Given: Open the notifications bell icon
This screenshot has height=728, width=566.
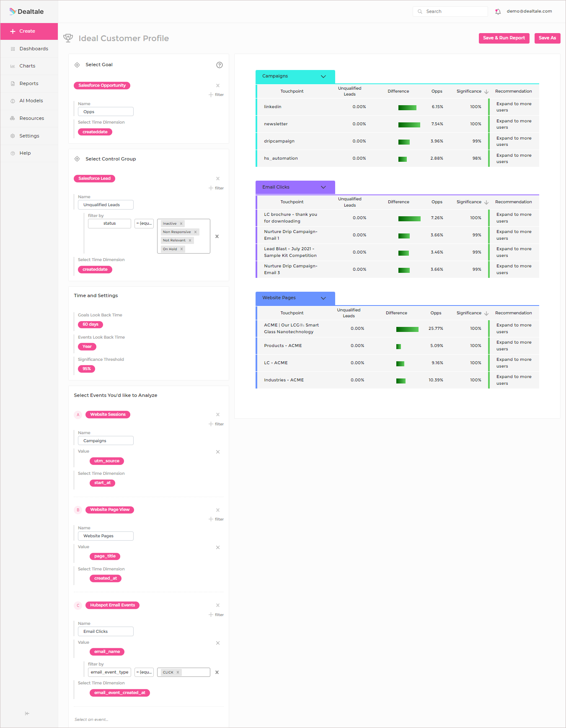Looking at the screenshot, I should (x=498, y=12).
